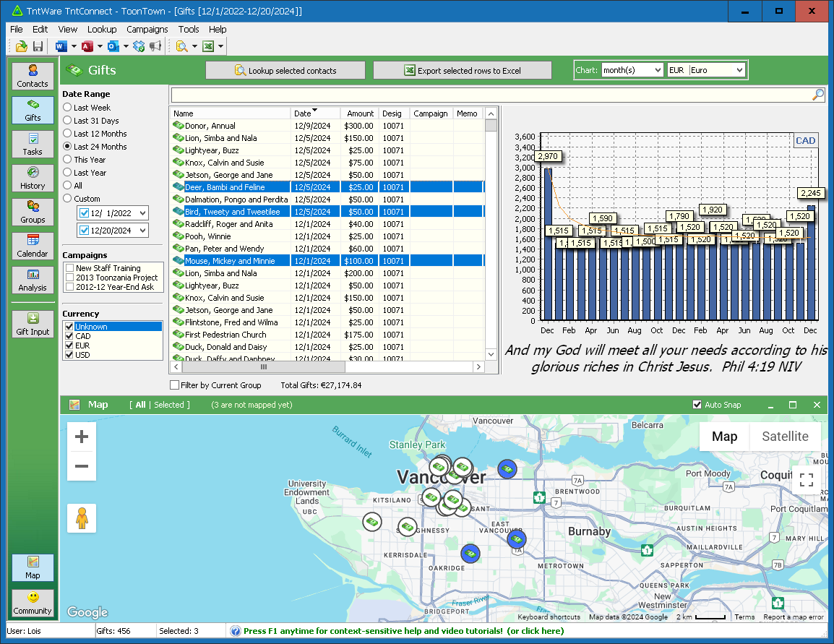Click the horizontal scrollbar thumb of gift list
The width and height of the screenshot is (834, 644).
[x=263, y=367]
